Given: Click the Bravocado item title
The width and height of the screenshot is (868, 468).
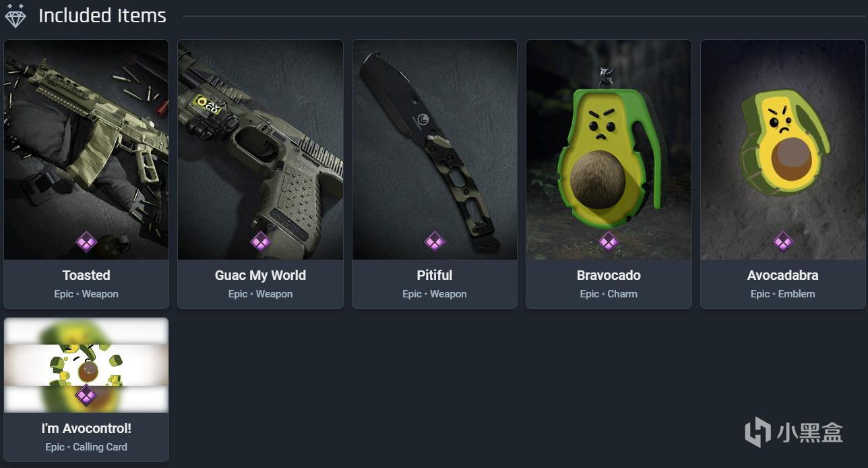Looking at the screenshot, I should (609, 275).
